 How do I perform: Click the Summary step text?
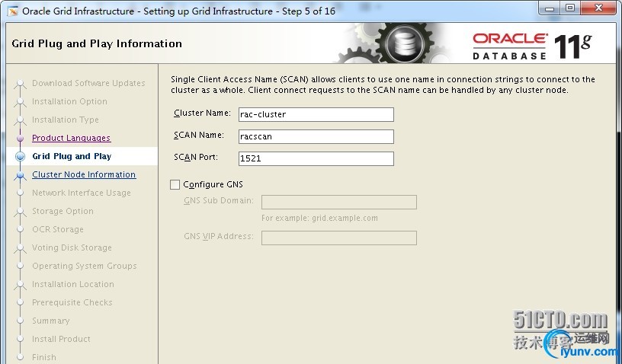click(x=51, y=321)
